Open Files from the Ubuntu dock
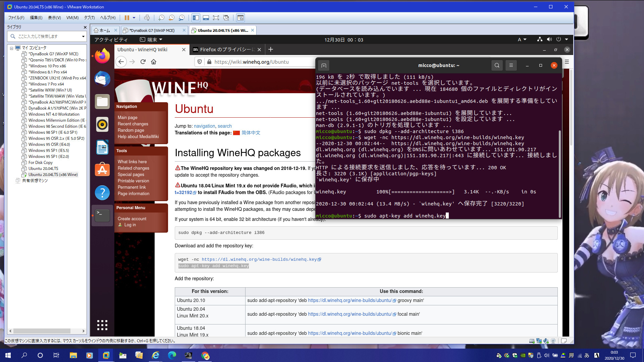 (x=102, y=102)
